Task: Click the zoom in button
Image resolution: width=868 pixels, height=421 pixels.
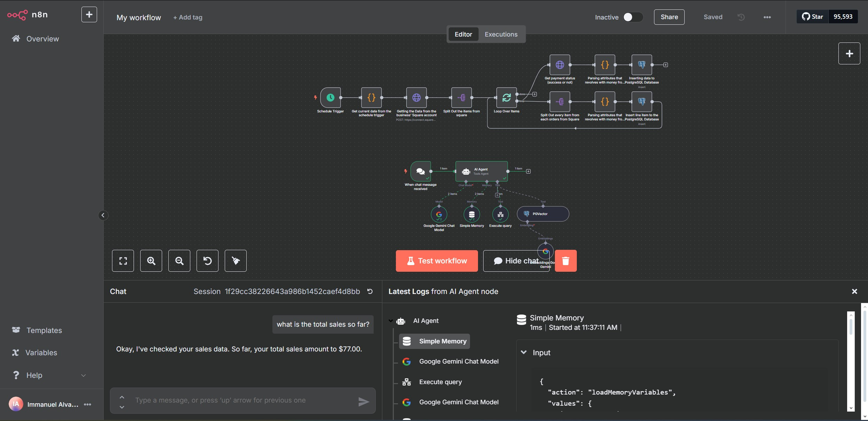Action: 151,261
